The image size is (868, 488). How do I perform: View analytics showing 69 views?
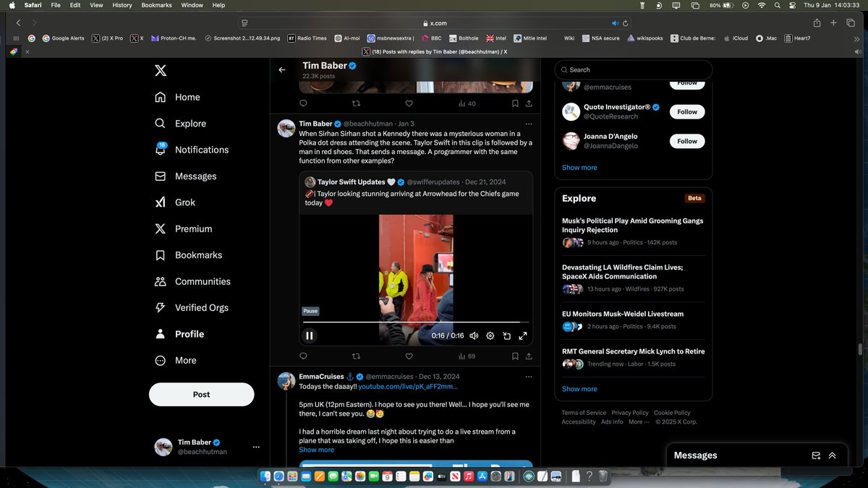pos(467,356)
